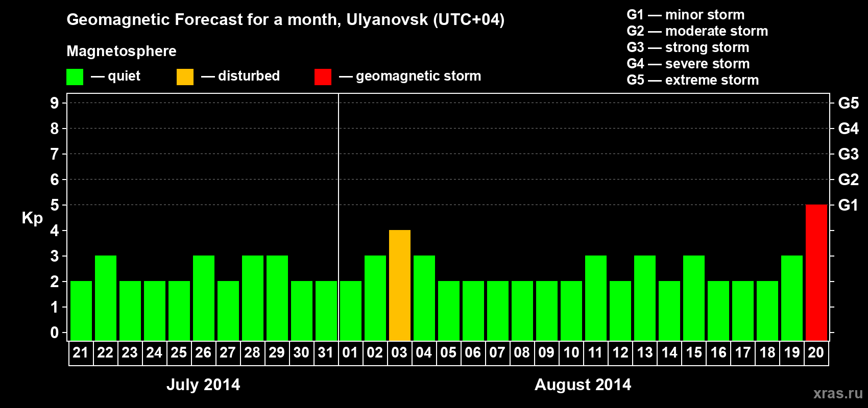Click 'G2 — moderate storm' legend text
868x408 pixels.
tap(697, 31)
